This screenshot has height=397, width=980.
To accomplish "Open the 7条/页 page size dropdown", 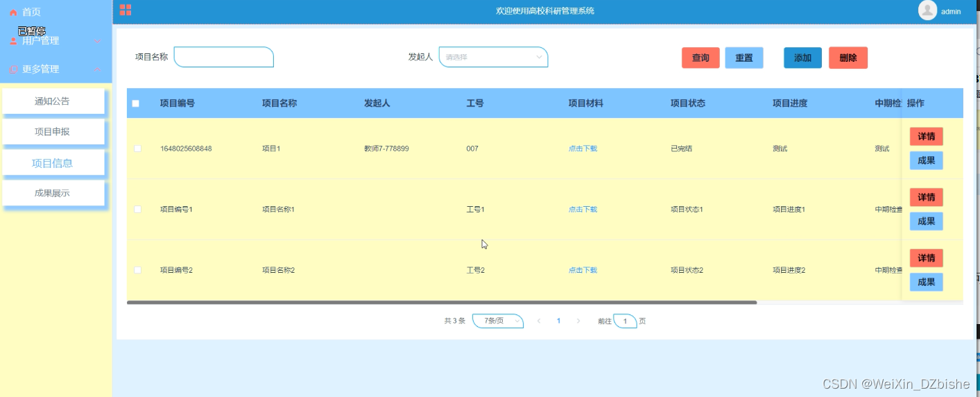I will pos(498,321).
